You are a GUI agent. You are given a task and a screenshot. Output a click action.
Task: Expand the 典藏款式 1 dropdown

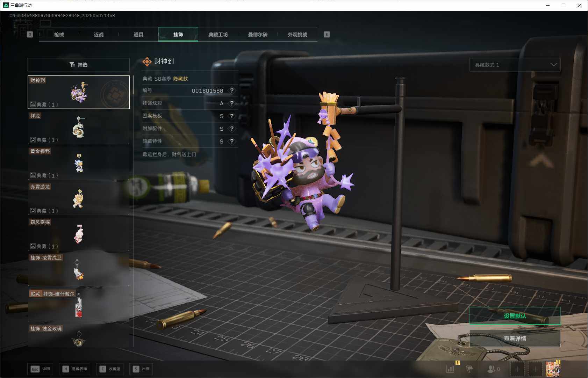[515, 65]
